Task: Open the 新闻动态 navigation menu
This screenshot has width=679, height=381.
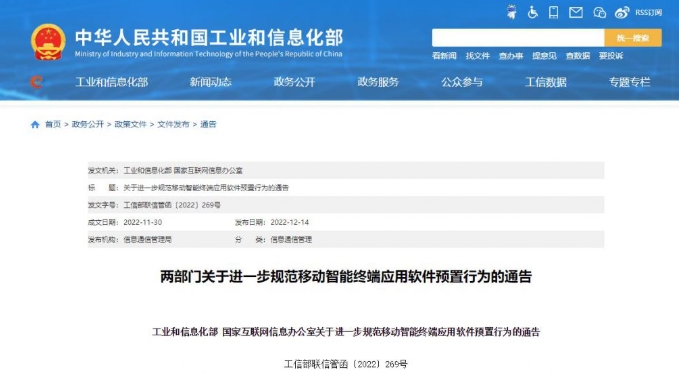Action: coord(210,82)
